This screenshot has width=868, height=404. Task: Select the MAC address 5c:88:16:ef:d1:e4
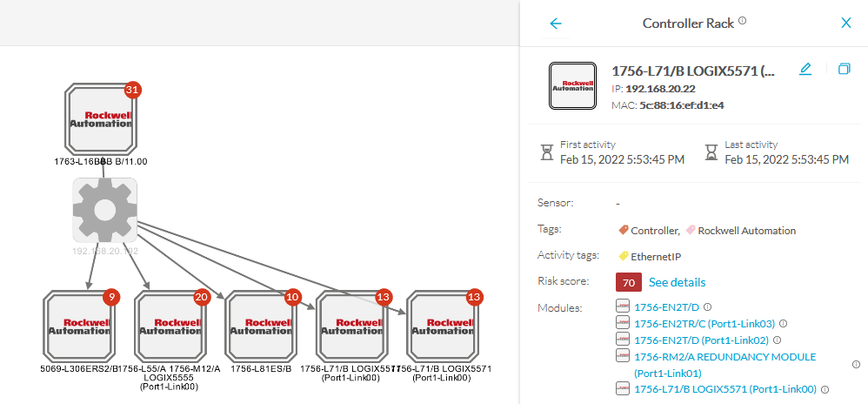point(682,105)
